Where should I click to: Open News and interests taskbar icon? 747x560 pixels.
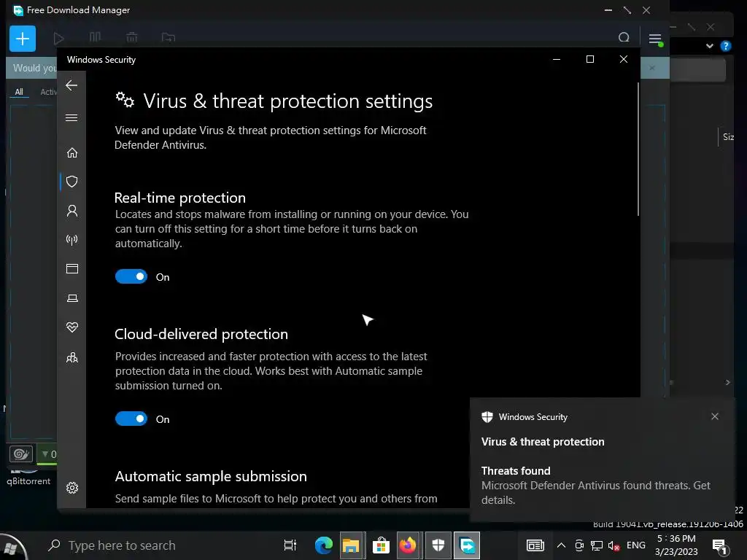535,545
